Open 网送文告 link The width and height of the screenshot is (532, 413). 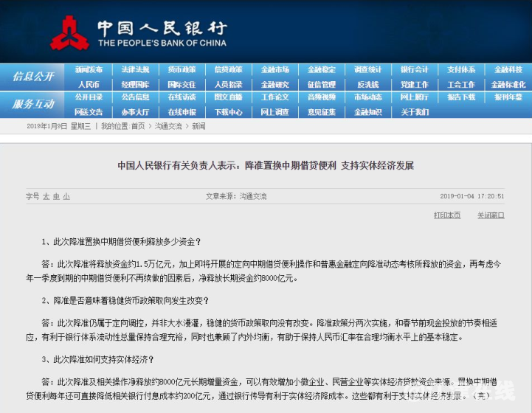tap(89, 112)
